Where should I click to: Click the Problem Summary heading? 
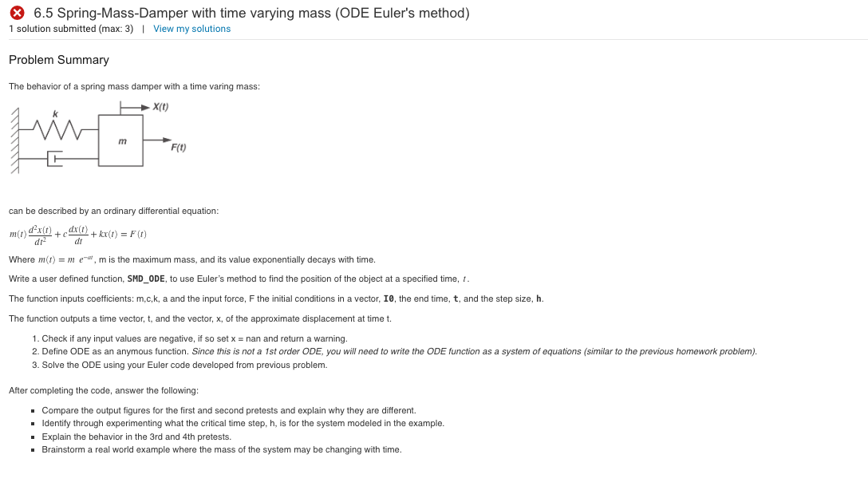pos(59,60)
